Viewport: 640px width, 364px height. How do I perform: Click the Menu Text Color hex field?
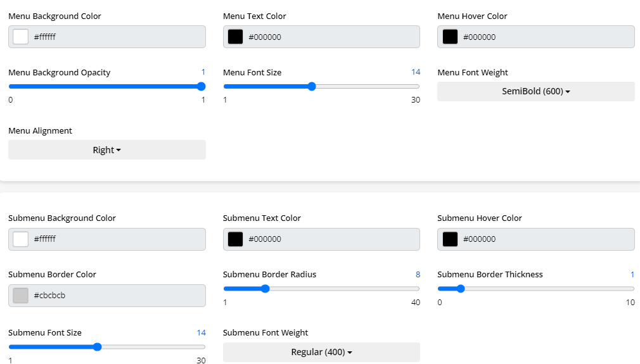331,37
